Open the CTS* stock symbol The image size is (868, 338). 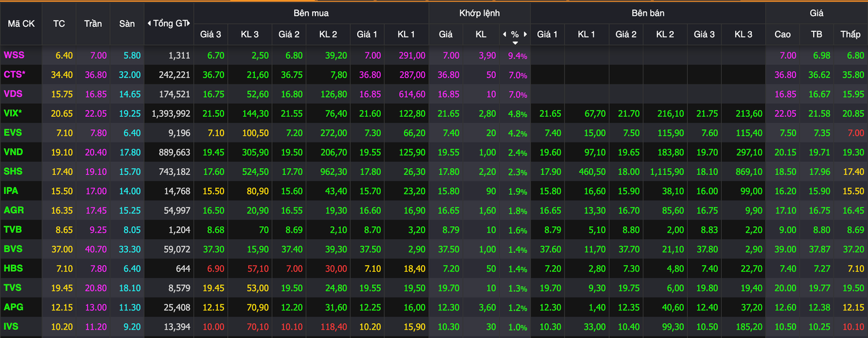[x=15, y=75]
